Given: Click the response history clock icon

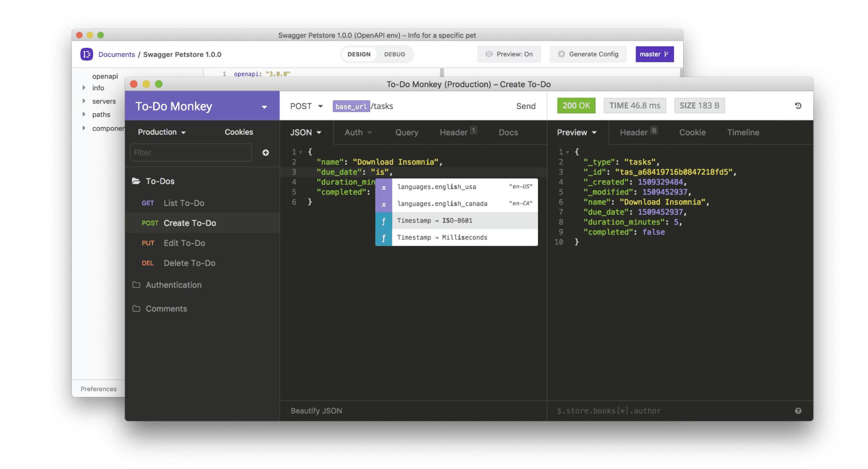Looking at the screenshot, I should [x=798, y=106].
